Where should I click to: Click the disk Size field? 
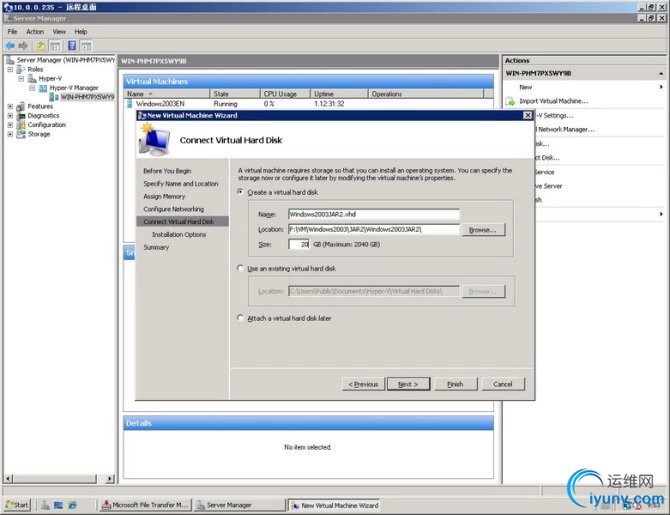coord(299,244)
